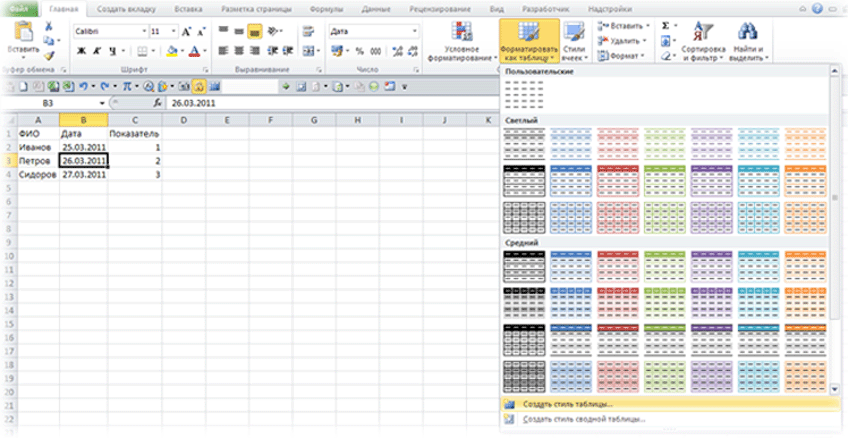Center cell text horizontally
This screenshot has width=848, height=438.
[239, 51]
